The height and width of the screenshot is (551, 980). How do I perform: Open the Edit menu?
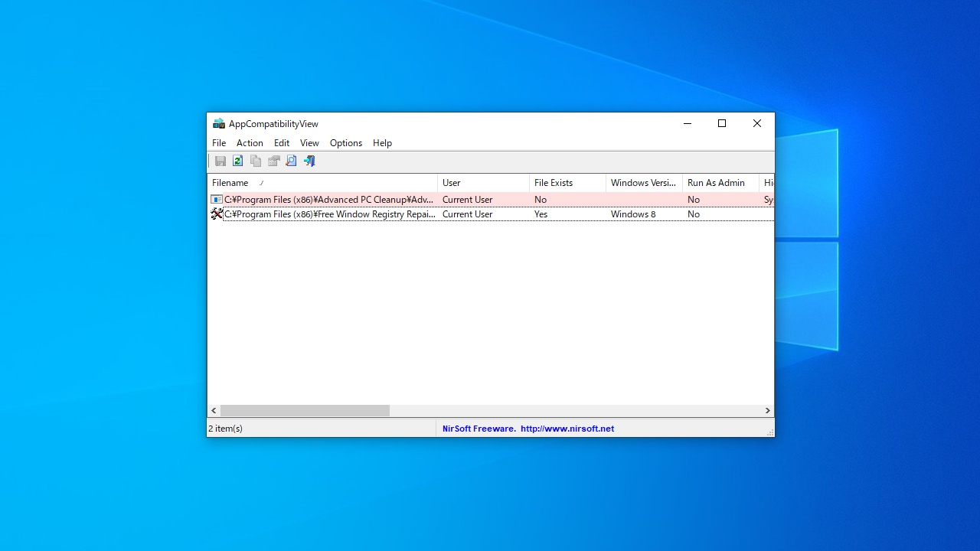pyautogui.click(x=282, y=143)
